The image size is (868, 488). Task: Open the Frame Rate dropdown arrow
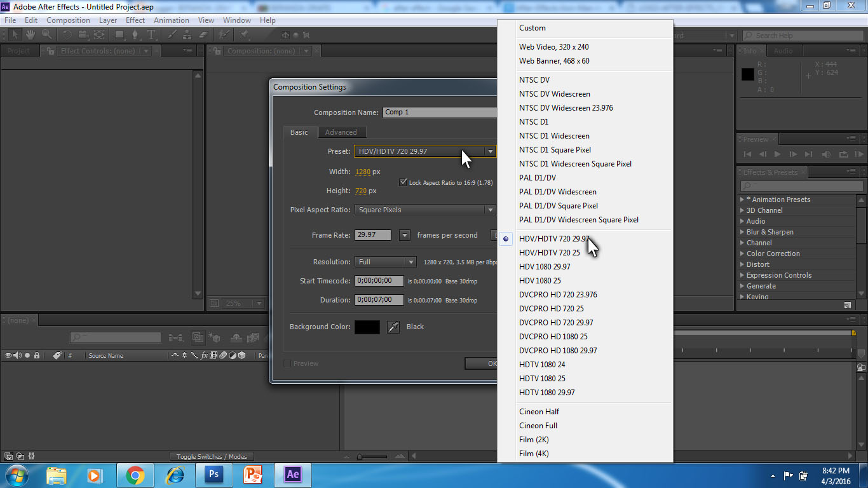(x=404, y=234)
